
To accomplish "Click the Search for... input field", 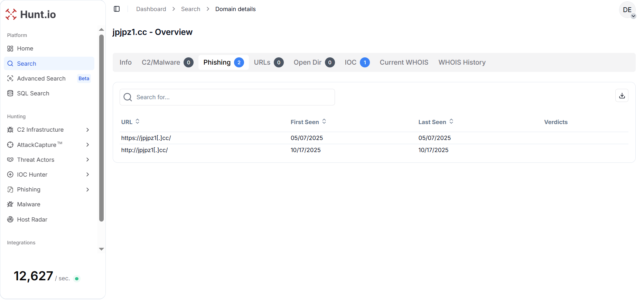I will pyautogui.click(x=232, y=97).
